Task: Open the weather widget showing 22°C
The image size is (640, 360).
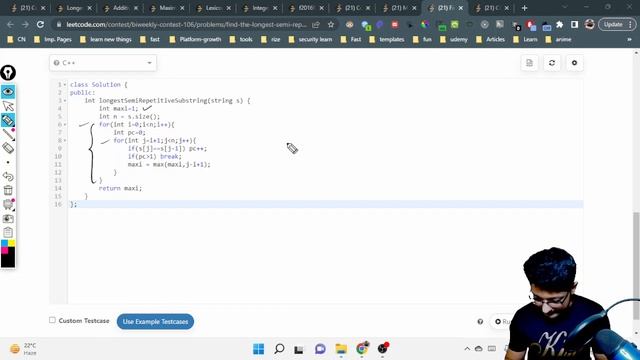Action: [24, 349]
